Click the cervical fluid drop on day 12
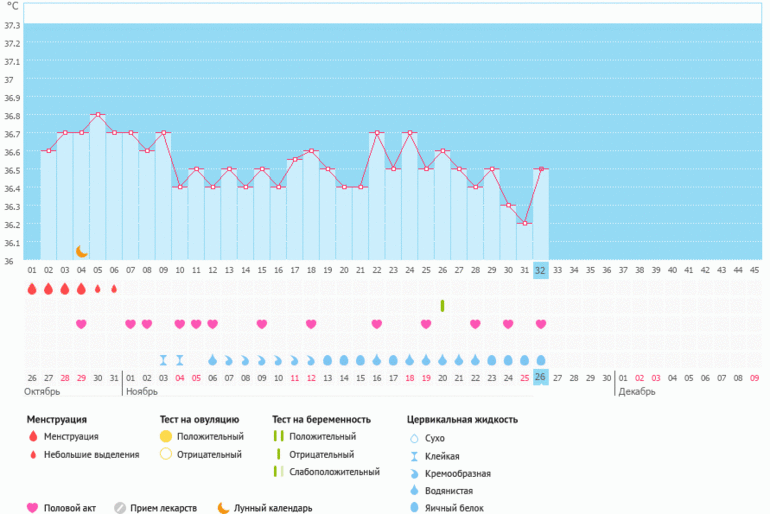The image size is (770, 514). 212,359
